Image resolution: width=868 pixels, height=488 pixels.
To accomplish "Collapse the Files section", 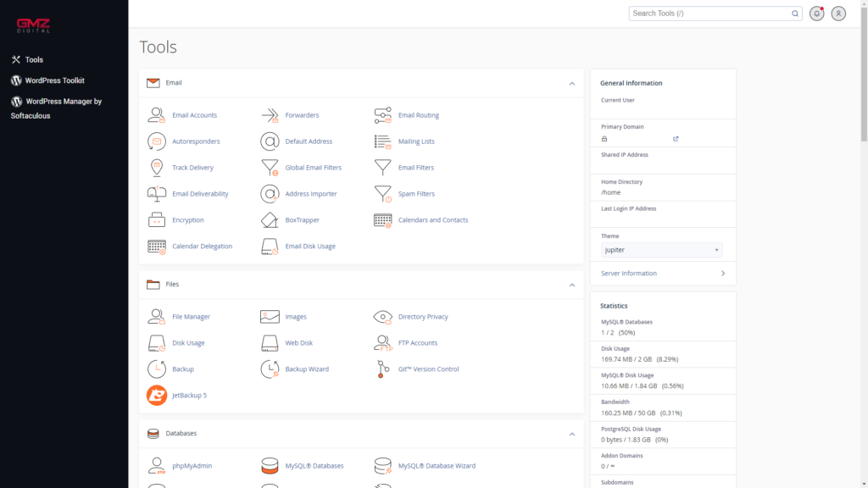I will click(572, 285).
